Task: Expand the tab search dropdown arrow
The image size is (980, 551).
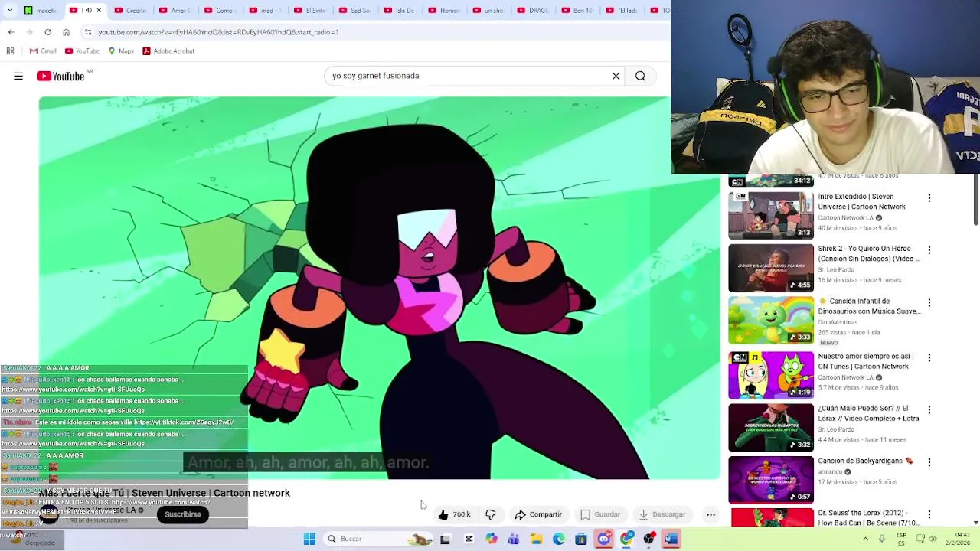Action: click(11, 10)
